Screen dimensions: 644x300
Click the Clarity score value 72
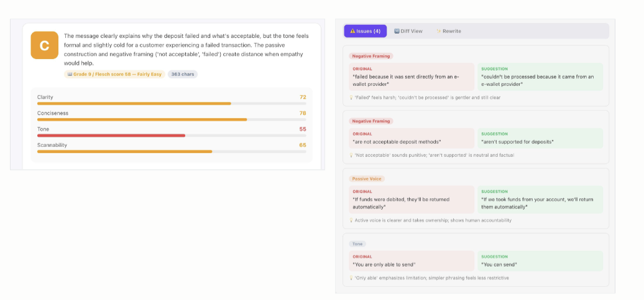[303, 97]
